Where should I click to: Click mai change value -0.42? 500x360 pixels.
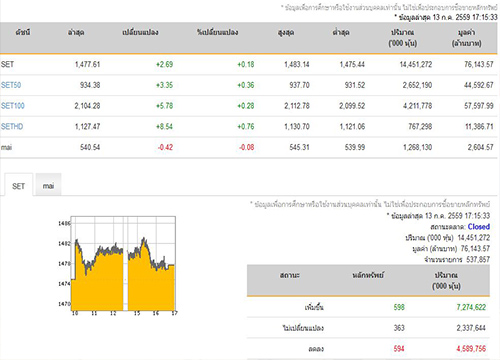[165, 147]
